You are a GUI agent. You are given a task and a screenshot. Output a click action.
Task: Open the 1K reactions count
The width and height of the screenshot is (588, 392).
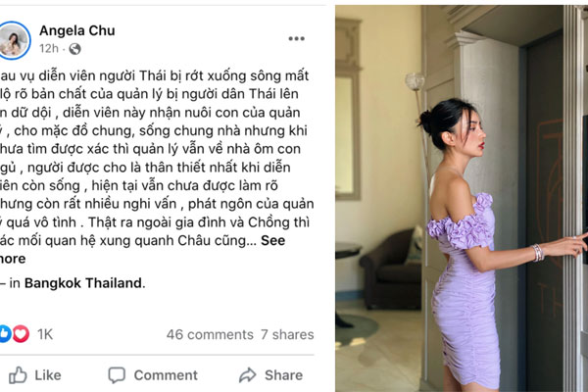45,334
